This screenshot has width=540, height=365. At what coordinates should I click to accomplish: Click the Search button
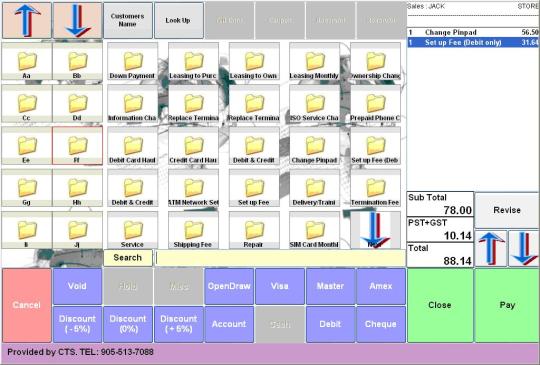click(128, 258)
